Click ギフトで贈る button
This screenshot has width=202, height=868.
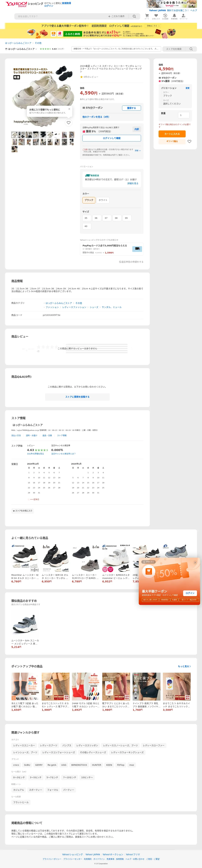pyautogui.click(x=172, y=141)
